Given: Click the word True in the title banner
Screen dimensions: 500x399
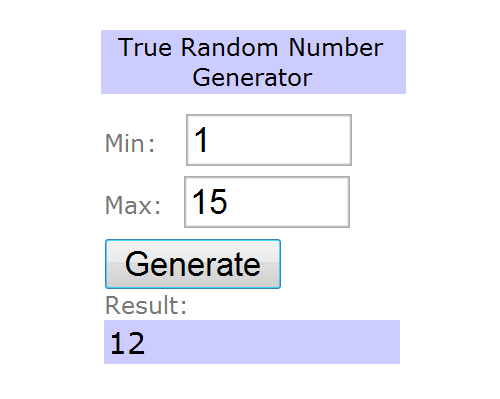Looking at the screenshot, I should (145, 47).
